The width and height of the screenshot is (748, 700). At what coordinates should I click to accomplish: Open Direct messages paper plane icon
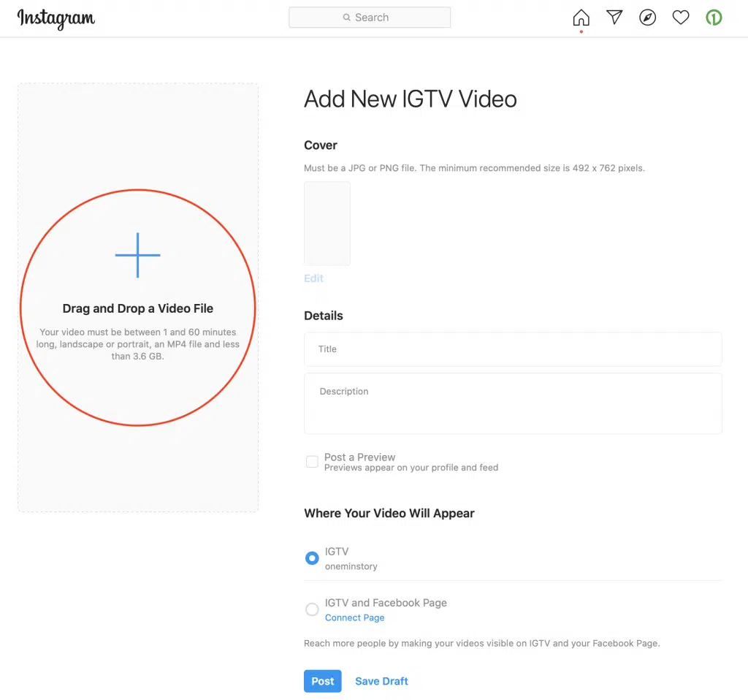(614, 18)
